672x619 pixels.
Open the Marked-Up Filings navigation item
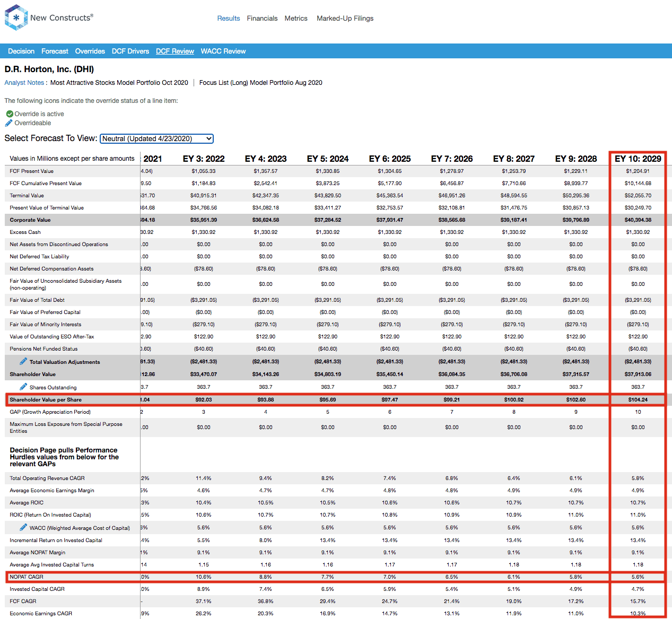point(345,19)
